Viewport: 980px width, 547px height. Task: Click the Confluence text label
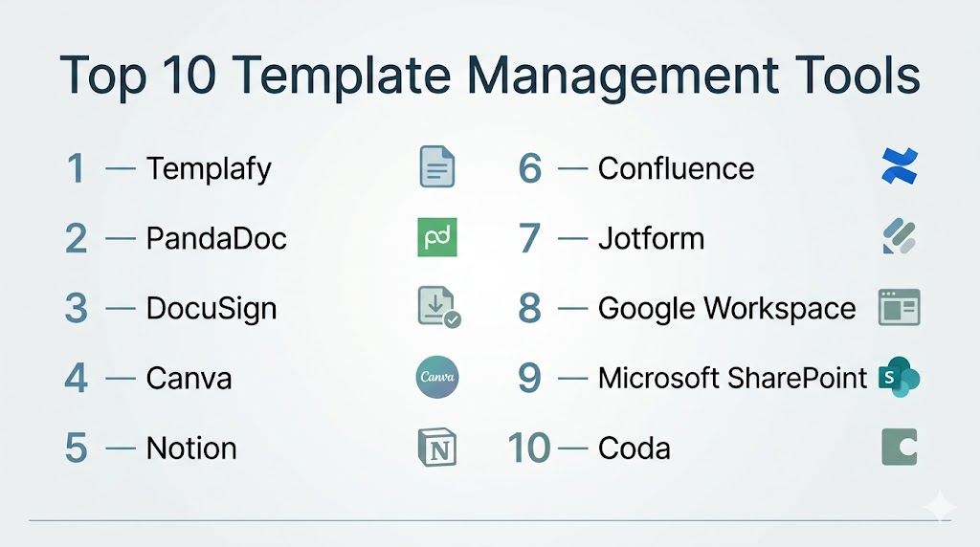click(676, 169)
